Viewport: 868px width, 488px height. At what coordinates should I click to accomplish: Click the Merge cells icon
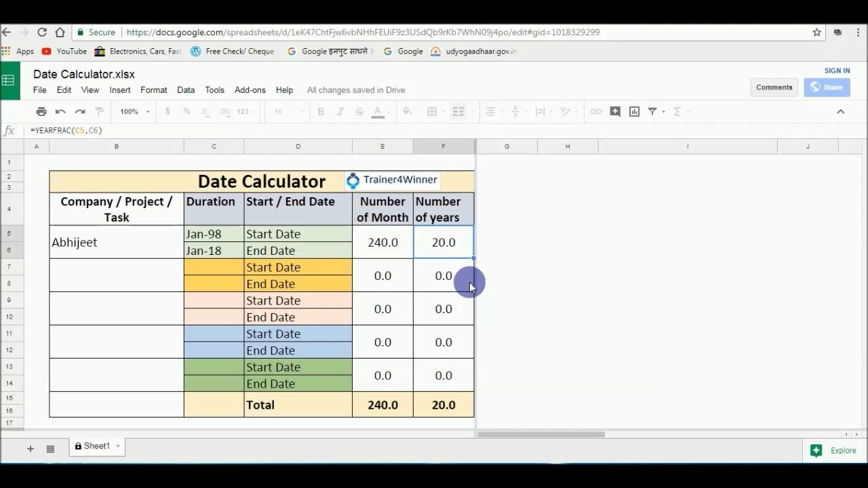(x=458, y=112)
